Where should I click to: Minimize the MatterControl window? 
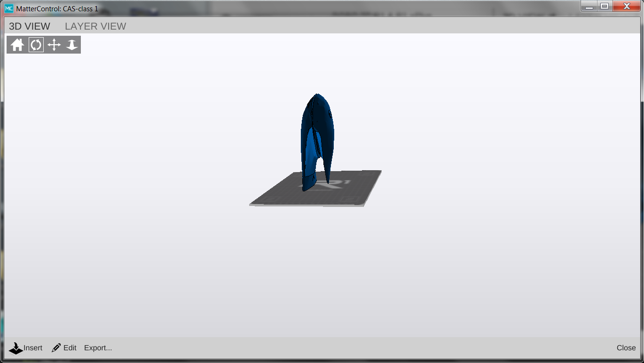[x=589, y=7]
